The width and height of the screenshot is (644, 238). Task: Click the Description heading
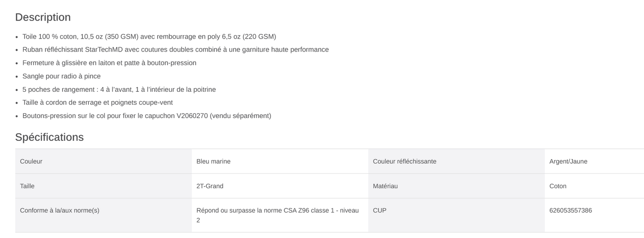click(43, 18)
